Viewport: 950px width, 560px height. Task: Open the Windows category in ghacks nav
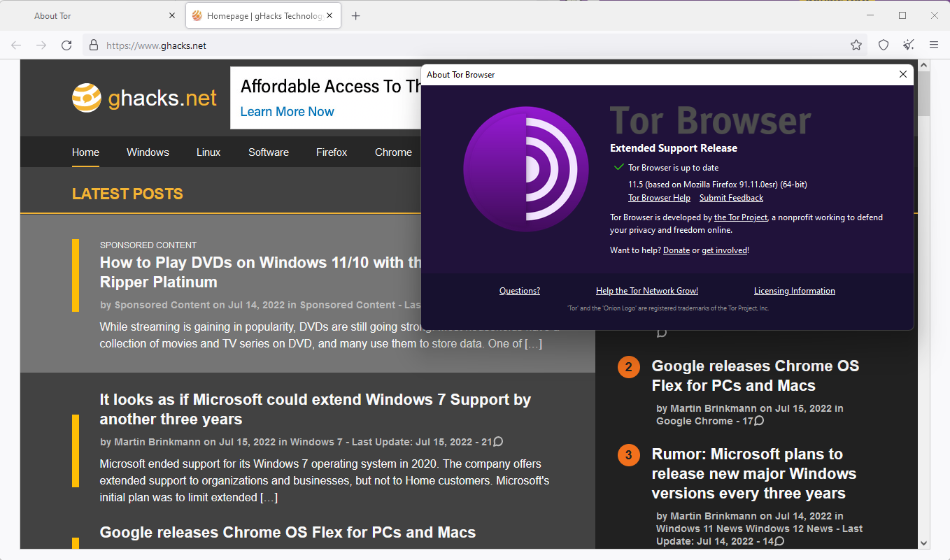click(x=148, y=152)
